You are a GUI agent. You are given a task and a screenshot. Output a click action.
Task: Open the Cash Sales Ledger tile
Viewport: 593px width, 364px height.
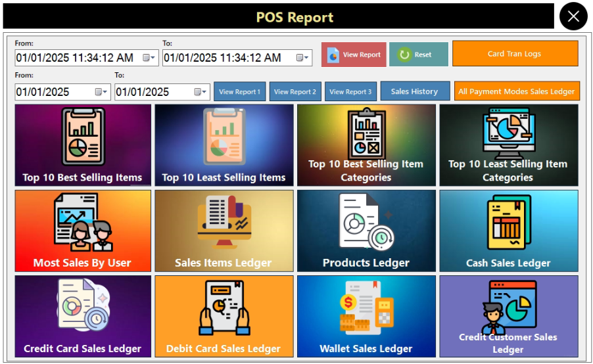(509, 231)
